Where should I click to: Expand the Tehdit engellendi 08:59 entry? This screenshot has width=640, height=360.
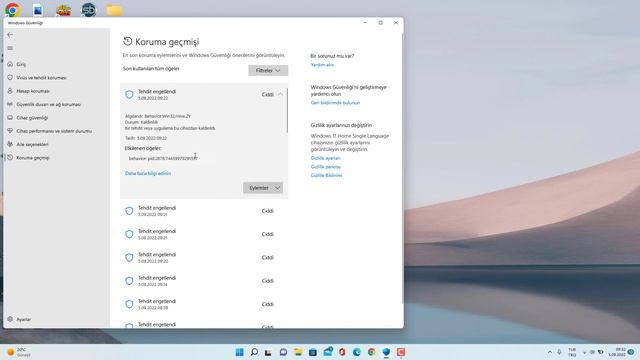pos(203,304)
